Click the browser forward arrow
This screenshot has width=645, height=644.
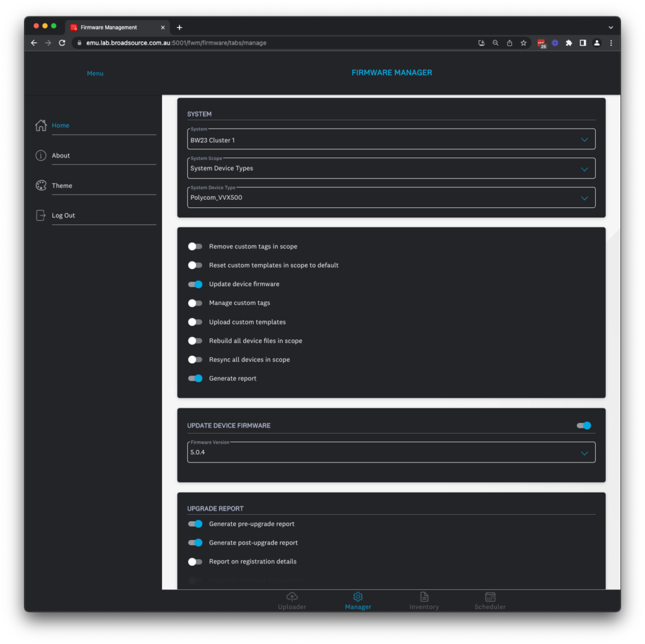coord(48,43)
